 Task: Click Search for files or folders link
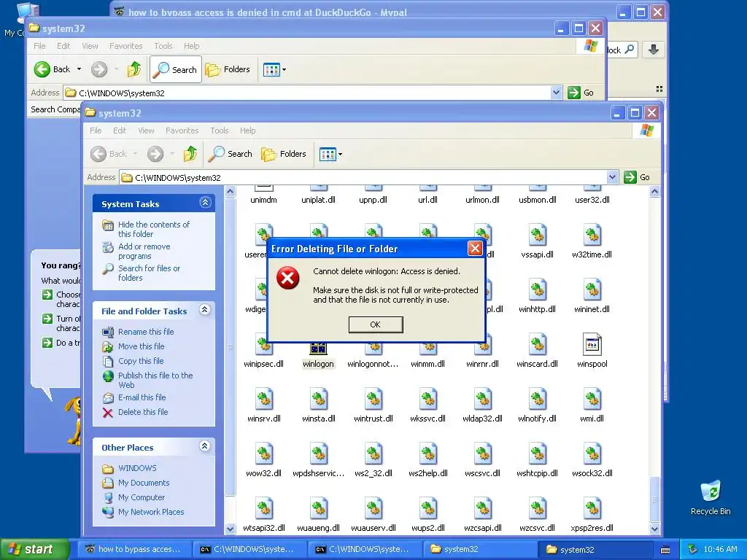(x=149, y=273)
